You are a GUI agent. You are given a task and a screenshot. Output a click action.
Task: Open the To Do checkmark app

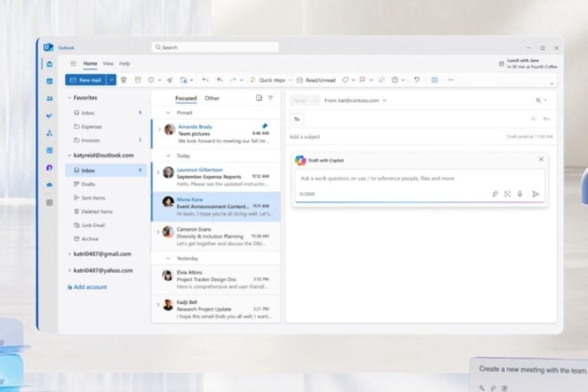[50, 116]
